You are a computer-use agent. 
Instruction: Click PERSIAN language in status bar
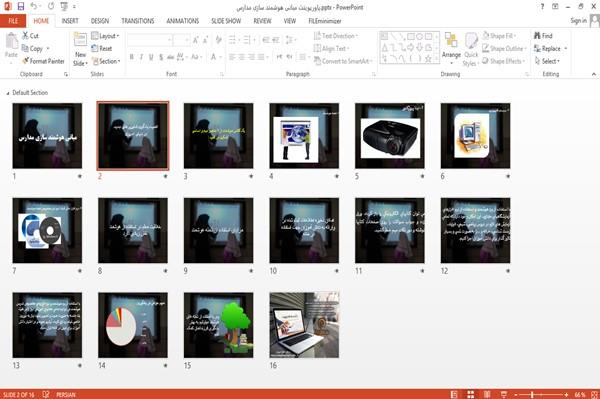coord(66,394)
